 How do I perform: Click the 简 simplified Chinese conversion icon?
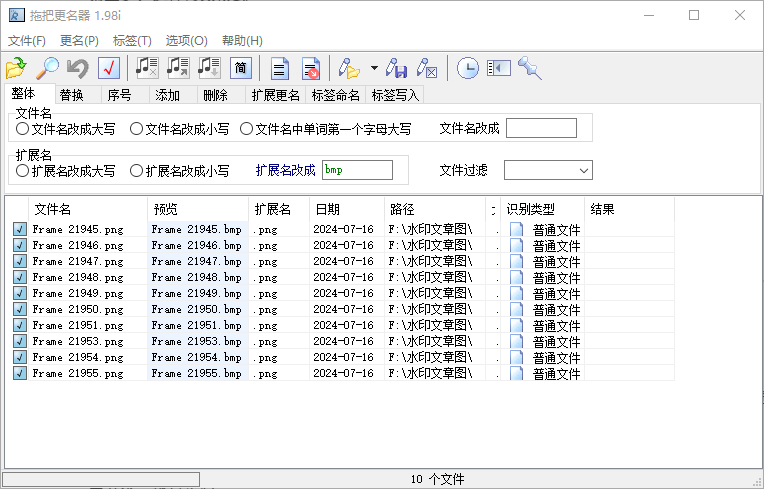[241, 68]
